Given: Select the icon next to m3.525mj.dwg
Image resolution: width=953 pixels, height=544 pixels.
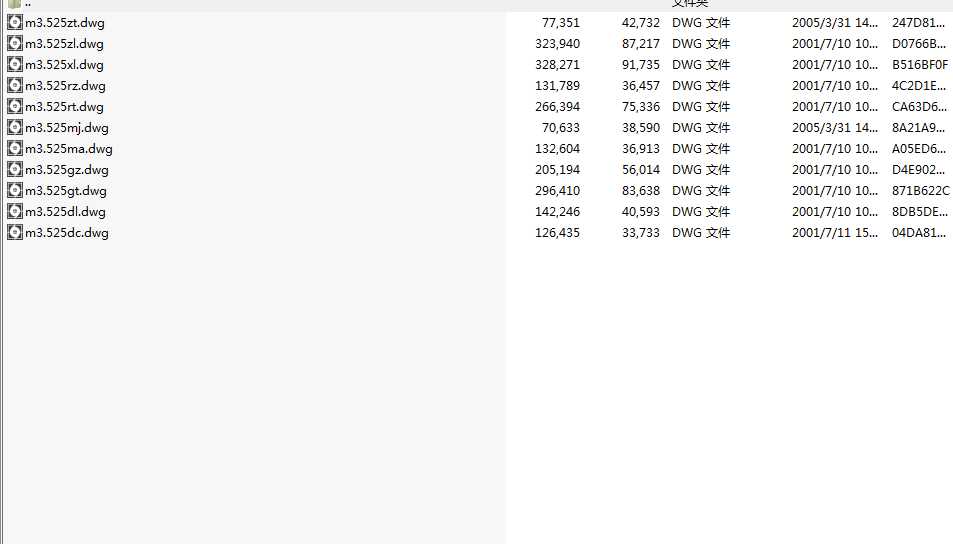Looking at the screenshot, I should [x=15, y=127].
